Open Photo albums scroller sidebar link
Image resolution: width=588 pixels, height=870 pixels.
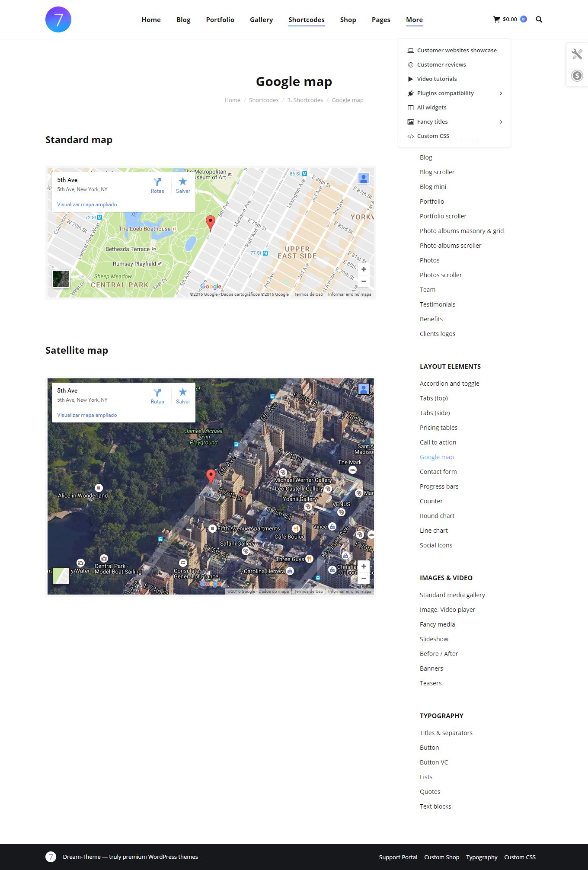coord(450,246)
